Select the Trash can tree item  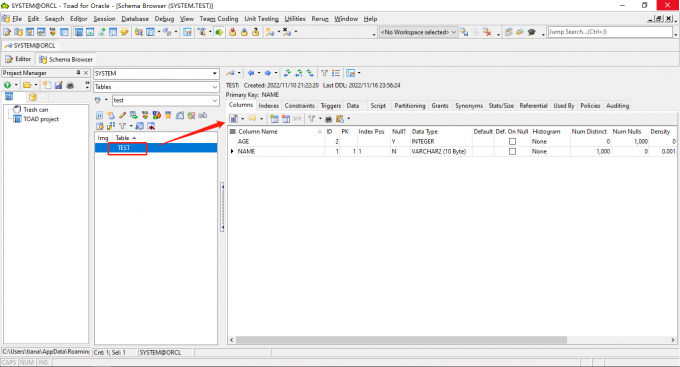[x=36, y=110]
